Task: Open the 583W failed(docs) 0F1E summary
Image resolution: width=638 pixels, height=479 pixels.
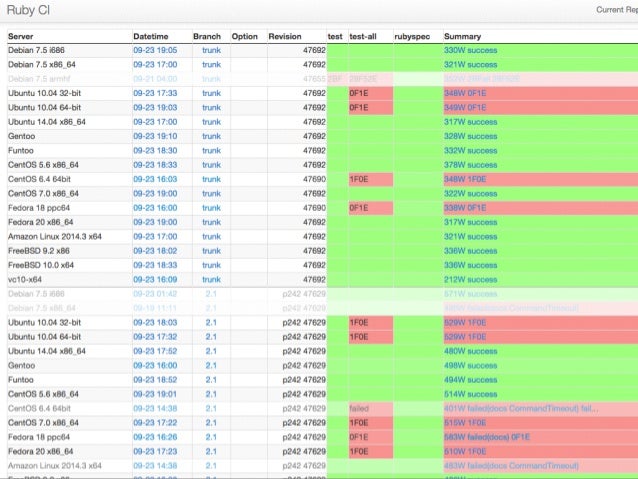Action: [487, 437]
